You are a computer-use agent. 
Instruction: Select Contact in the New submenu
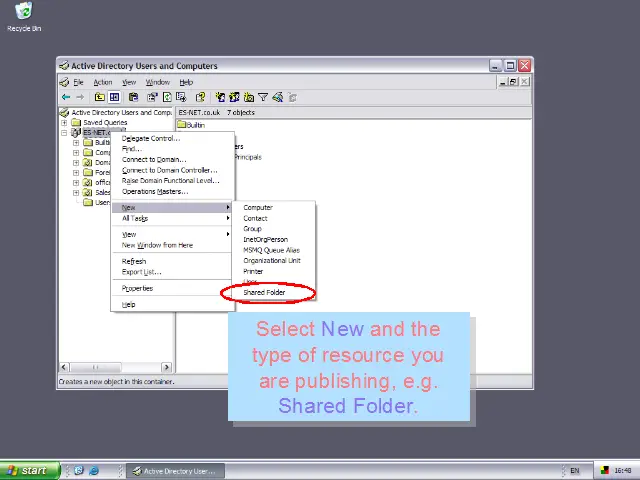pos(273,218)
